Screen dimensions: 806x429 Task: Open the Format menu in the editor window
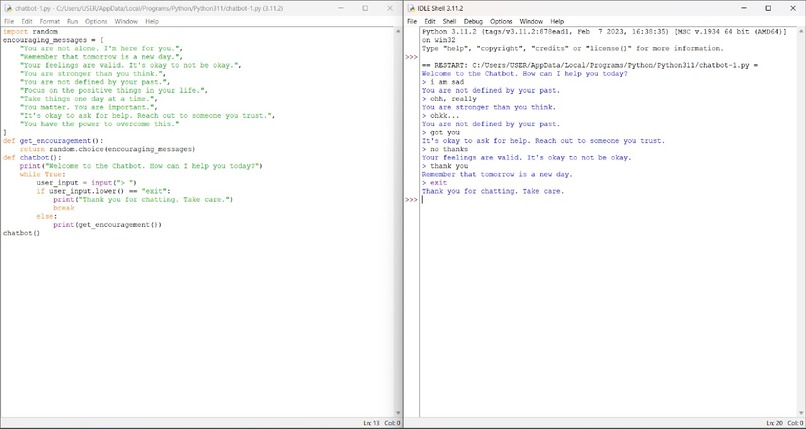50,22
